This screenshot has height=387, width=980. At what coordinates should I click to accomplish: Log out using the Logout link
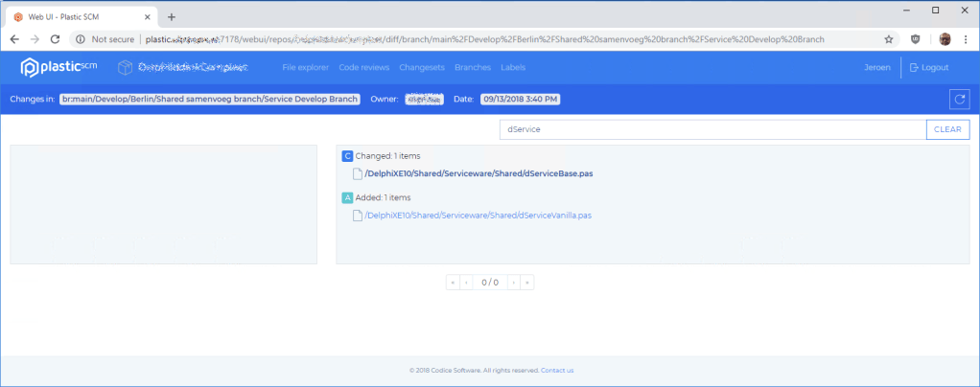(x=928, y=68)
